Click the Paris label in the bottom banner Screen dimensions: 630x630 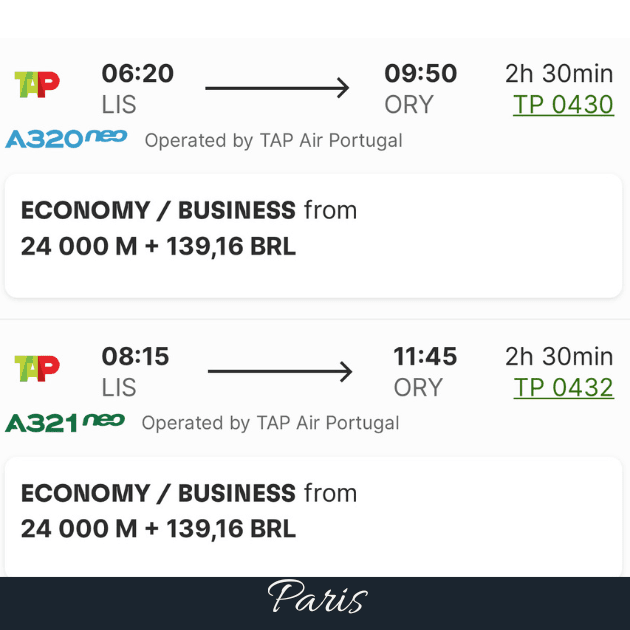[x=317, y=599]
